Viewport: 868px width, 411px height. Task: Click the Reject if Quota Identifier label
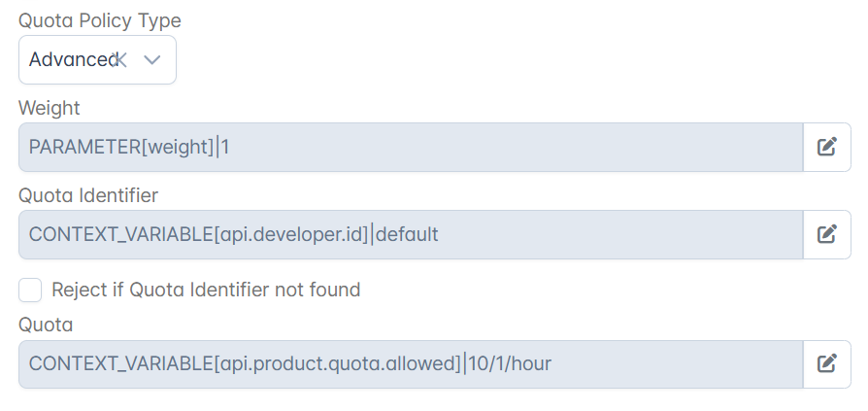206,290
